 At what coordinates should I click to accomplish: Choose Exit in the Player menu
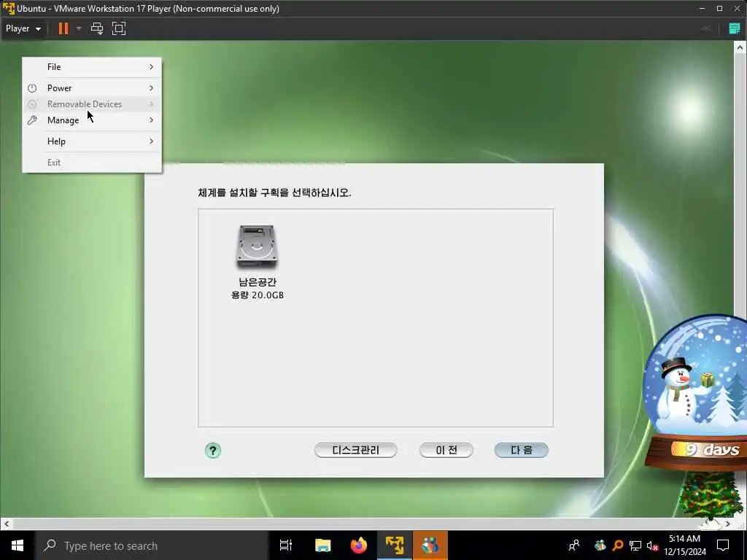coord(92,163)
